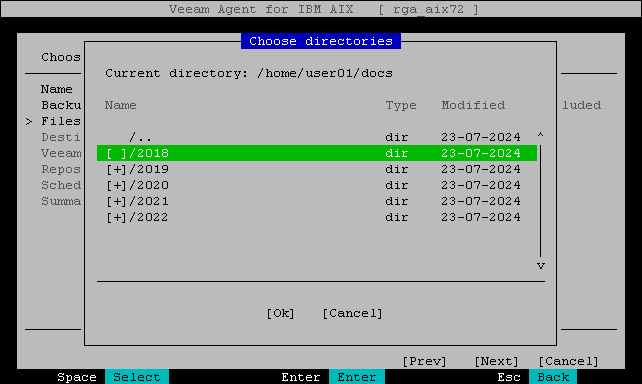
Task: Select the Backu... step in the wizard sidebar
Action: [61, 105]
